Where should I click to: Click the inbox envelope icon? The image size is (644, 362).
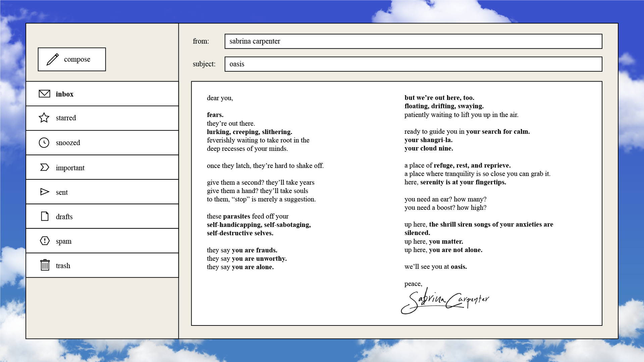pyautogui.click(x=44, y=94)
